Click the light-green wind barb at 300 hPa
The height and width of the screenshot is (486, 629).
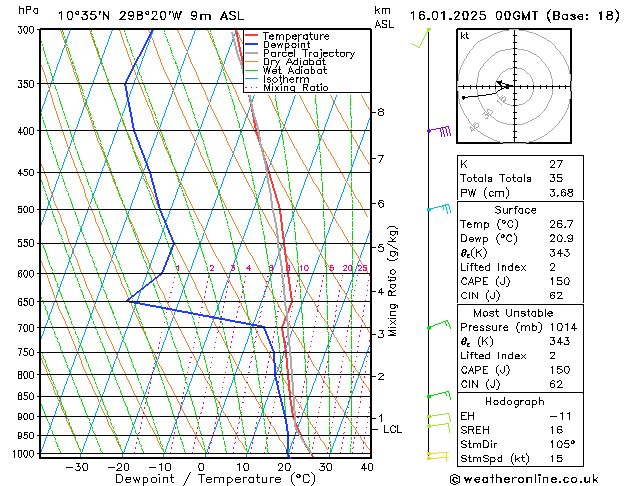pyautogui.click(x=421, y=38)
